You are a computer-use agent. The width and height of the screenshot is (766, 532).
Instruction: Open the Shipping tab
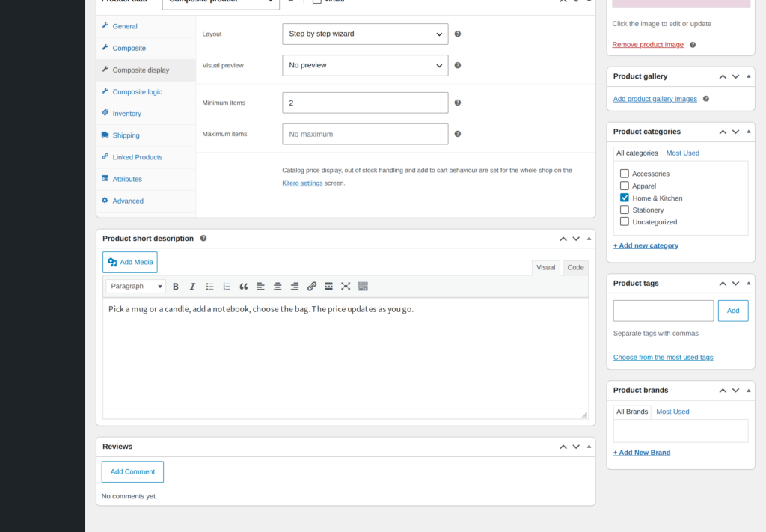146,135
